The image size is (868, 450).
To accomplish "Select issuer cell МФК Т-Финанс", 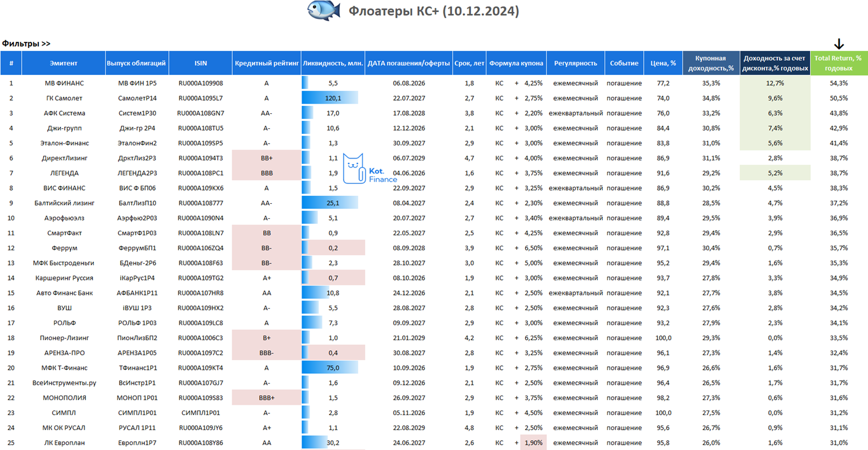I will tap(64, 368).
